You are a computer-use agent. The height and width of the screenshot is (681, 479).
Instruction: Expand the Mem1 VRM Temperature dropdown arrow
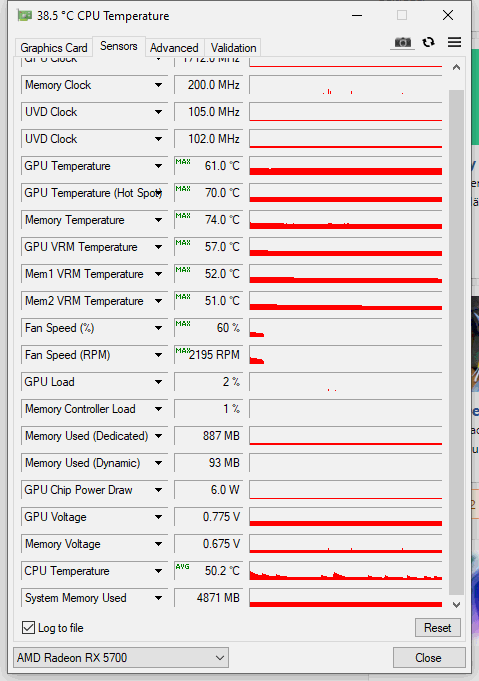(159, 274)
